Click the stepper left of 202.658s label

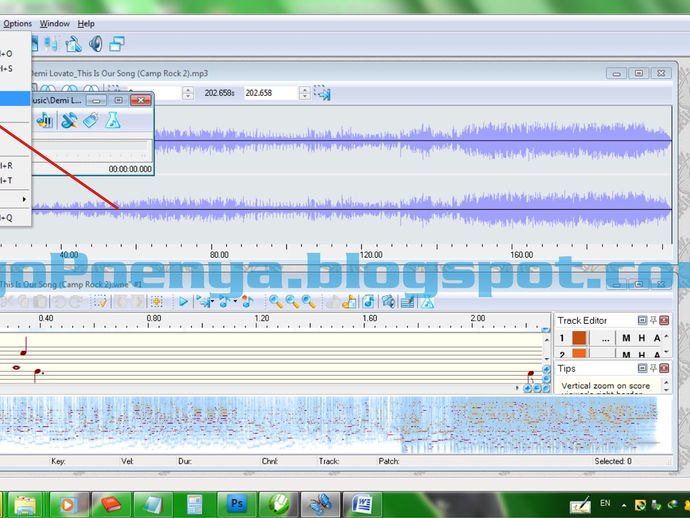coord(188,93)
